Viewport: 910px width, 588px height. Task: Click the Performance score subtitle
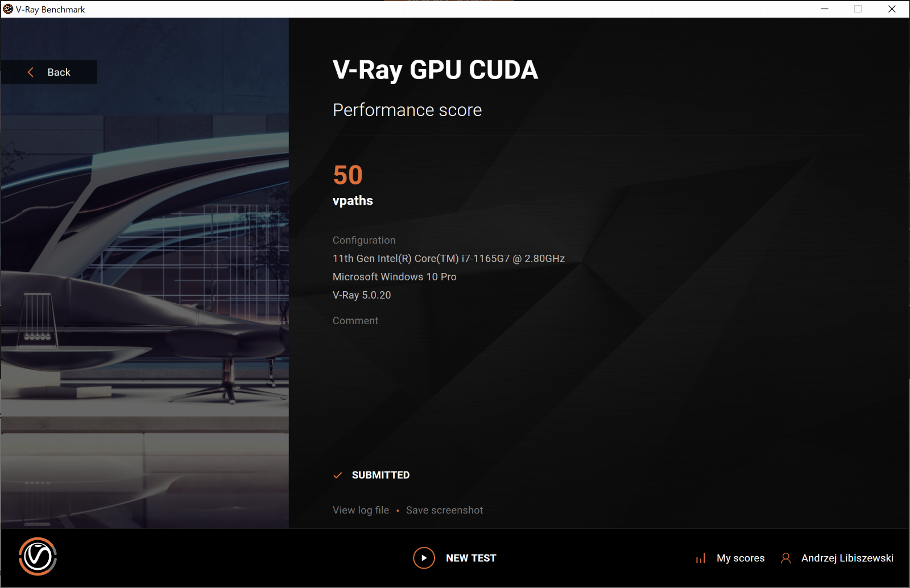pos(407,110)
